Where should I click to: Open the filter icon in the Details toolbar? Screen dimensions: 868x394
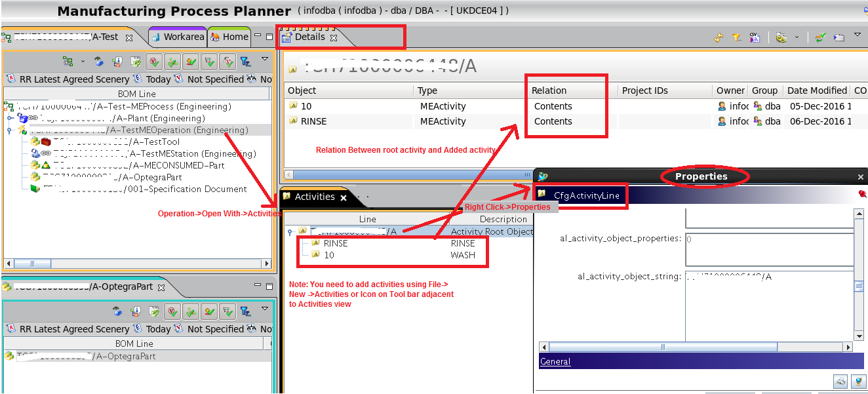pyautogui.click(x=737, y=37)
